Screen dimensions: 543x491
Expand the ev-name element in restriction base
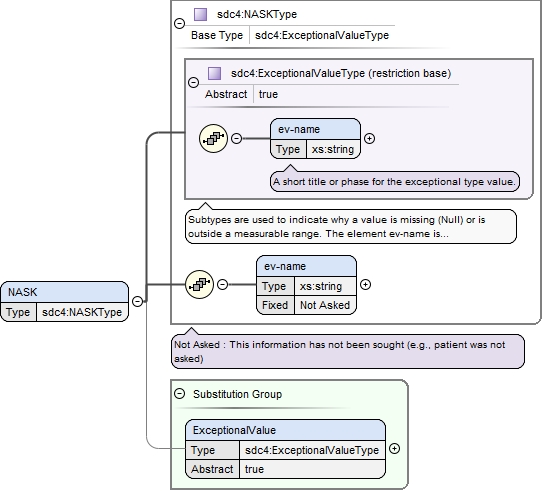[x=370, y=139]
